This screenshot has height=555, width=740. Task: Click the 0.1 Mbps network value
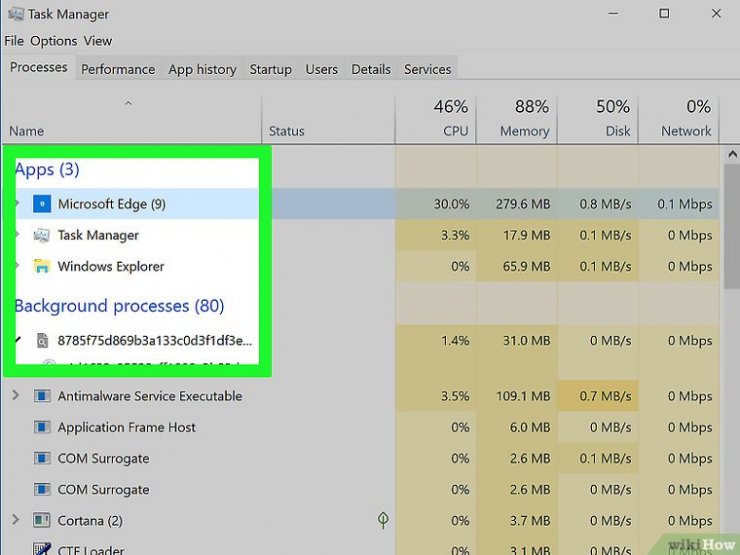[685, 204]
